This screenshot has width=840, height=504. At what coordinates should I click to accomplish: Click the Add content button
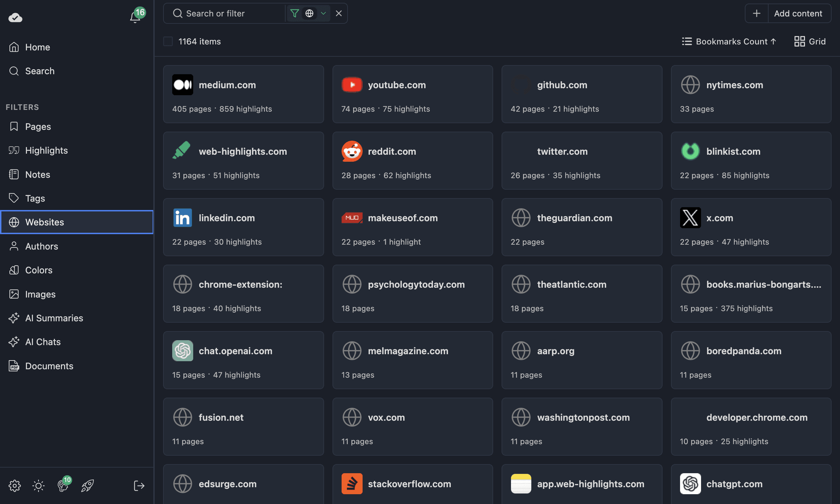tap(799, 13)
